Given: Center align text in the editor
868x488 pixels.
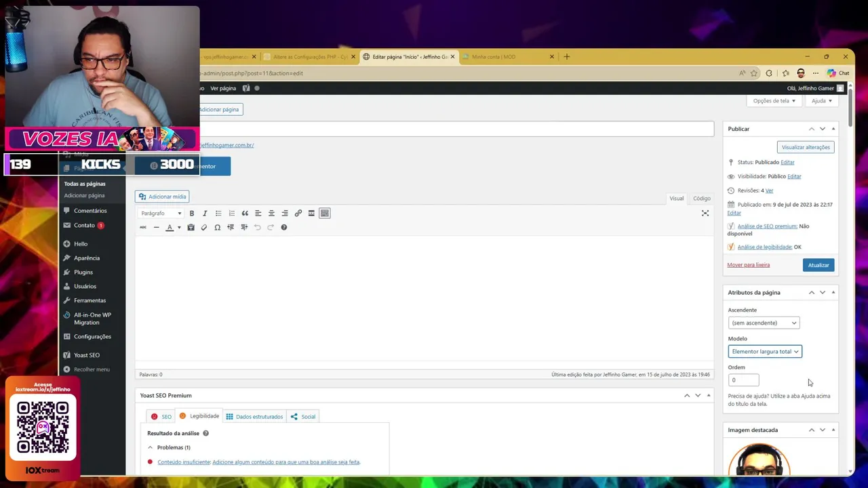Looking at the screenshot, I should coord(271,213).
